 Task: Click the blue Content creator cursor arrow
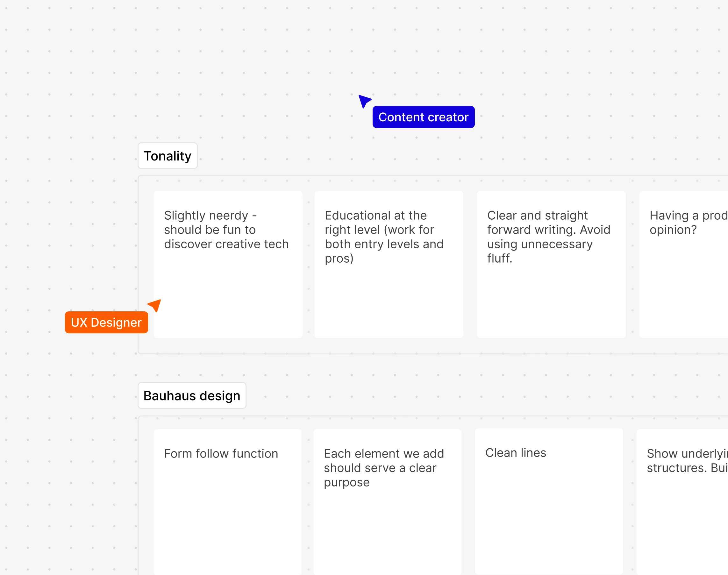pyautogui.click(x=364, y=101)
